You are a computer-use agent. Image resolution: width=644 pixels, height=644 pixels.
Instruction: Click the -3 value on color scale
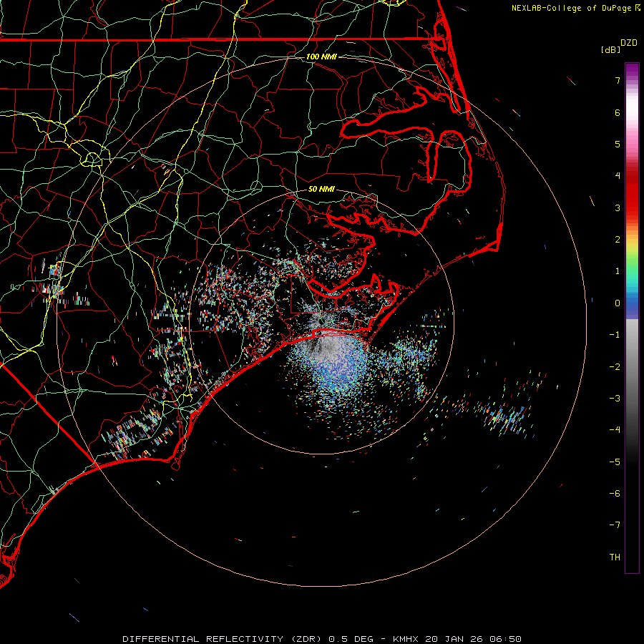coord(615,399)
